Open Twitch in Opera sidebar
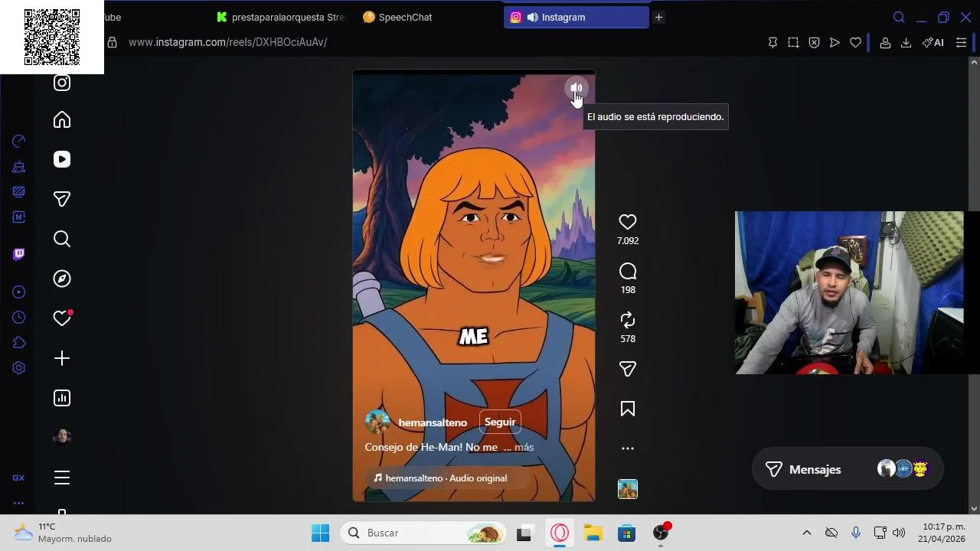 point(19,254)
